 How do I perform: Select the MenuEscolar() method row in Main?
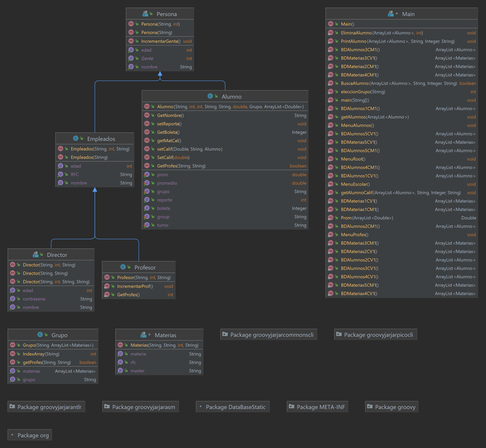[x=355, y=184]
